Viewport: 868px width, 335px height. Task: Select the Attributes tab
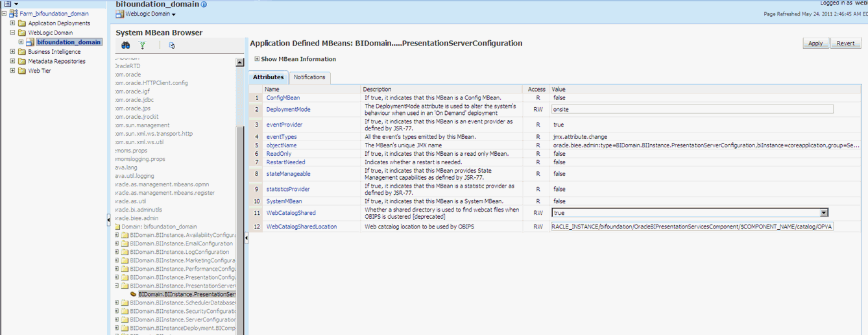[268, 77]
